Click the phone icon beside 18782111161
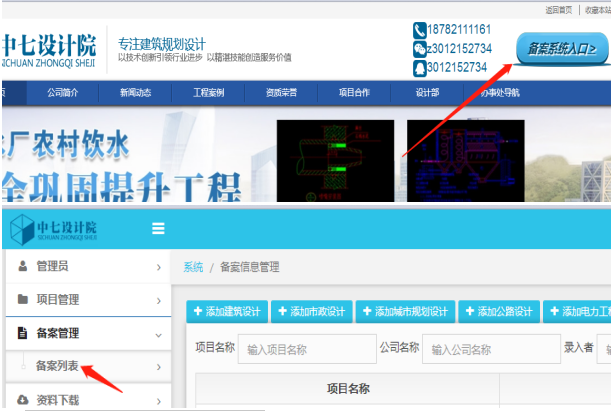613x411 pixels. point(419,30)
